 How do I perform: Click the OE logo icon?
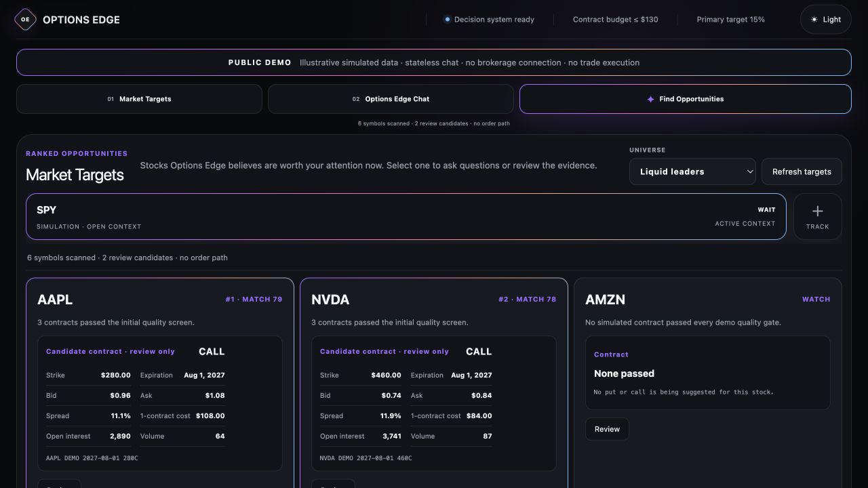click(25, 20)
